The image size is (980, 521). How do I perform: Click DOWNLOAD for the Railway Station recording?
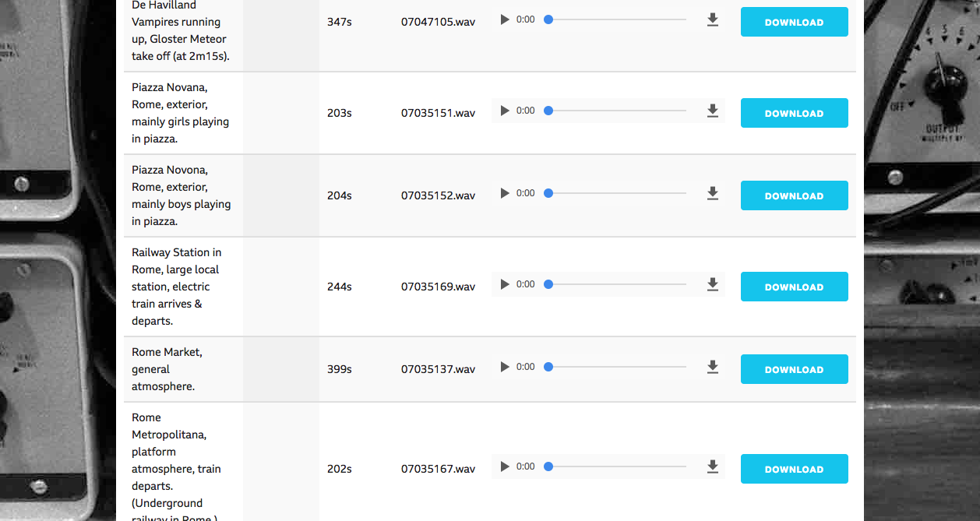coord(794,287)
